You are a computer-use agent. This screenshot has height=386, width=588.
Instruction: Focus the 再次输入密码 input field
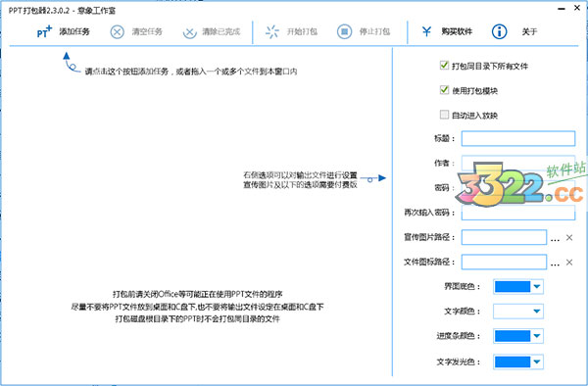(518, 213)
